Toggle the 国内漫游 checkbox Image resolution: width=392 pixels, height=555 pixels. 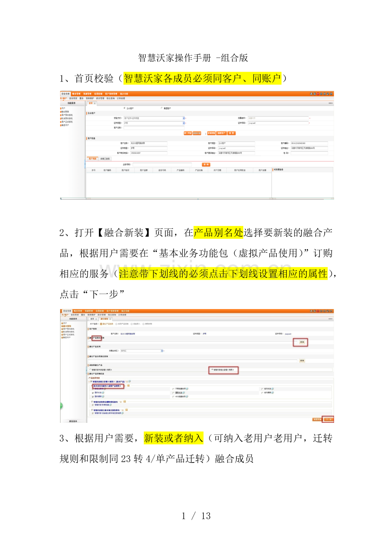tap(92, 396)
